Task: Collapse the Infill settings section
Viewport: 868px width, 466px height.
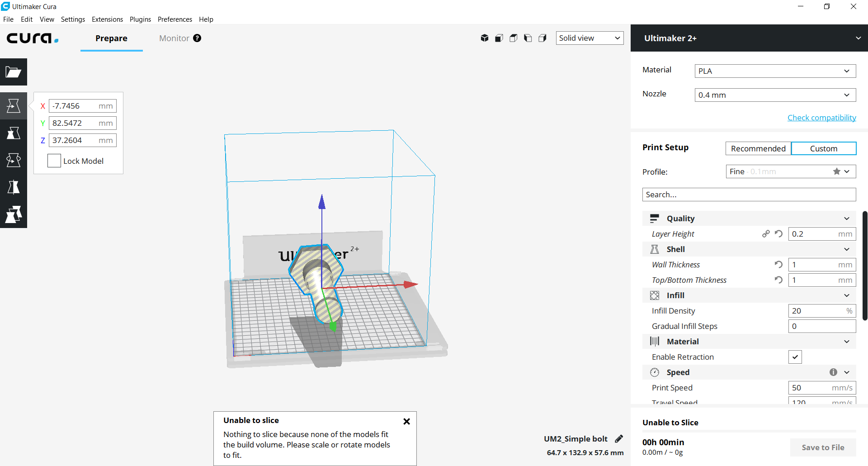Action: (x=847, y=295)
